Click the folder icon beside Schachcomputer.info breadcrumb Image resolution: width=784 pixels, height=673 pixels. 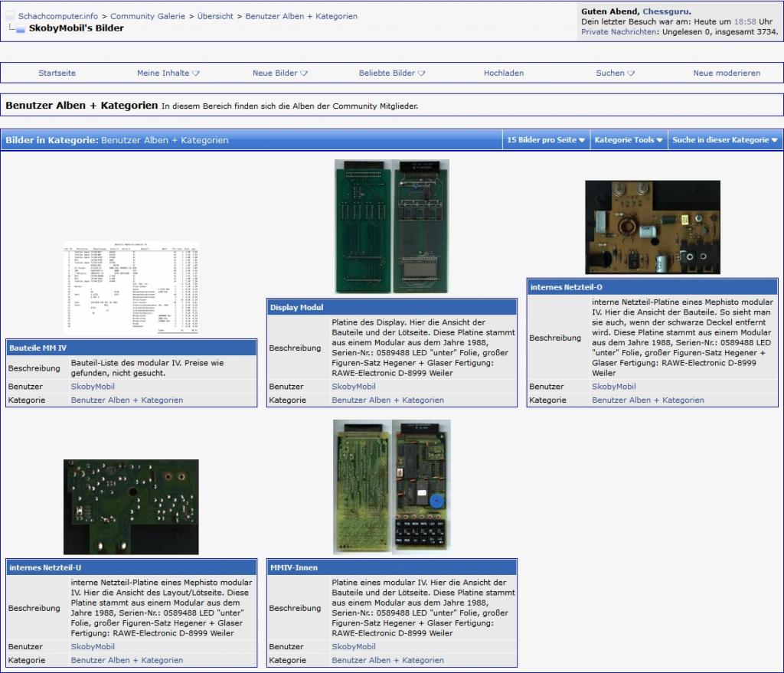10,16
